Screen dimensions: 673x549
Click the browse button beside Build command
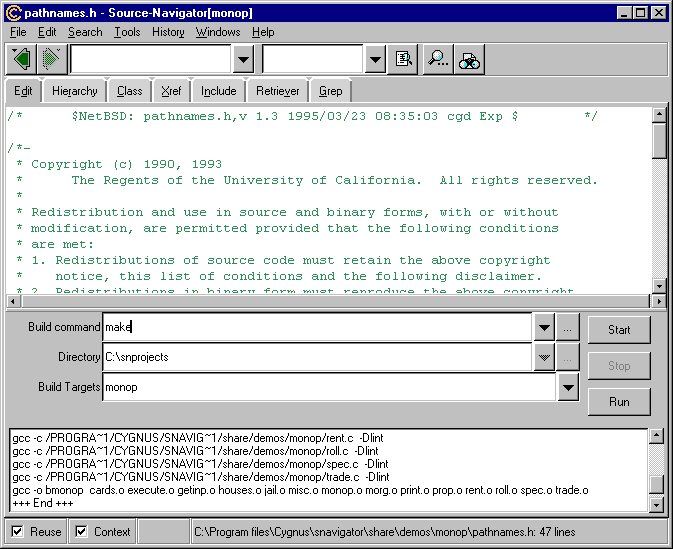[x=568, y=328]
